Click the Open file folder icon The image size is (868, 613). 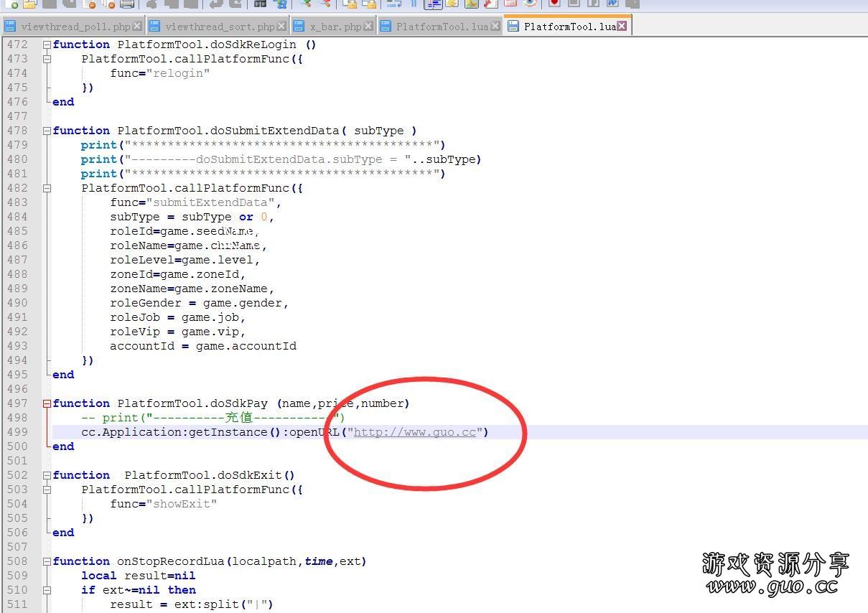pyautogui.click(x=29, y=4)
